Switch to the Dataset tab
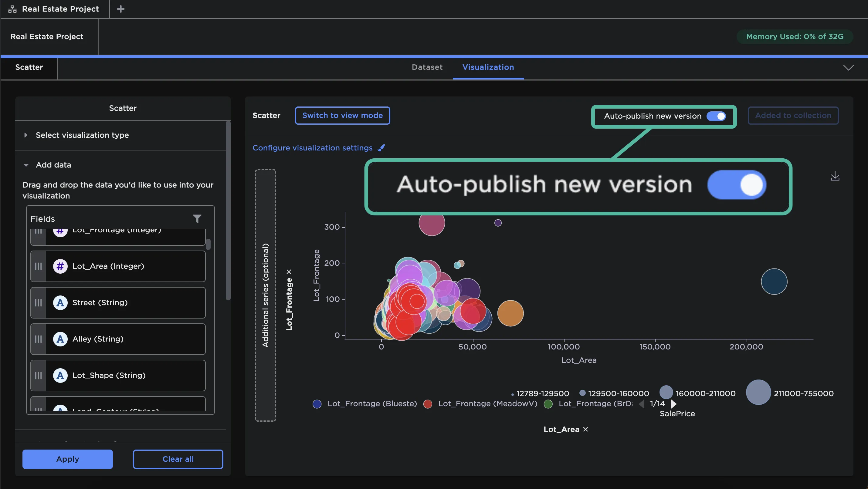The width and height of the screenshot is (868, 489). pyautogui.click(x=427, y=67)
